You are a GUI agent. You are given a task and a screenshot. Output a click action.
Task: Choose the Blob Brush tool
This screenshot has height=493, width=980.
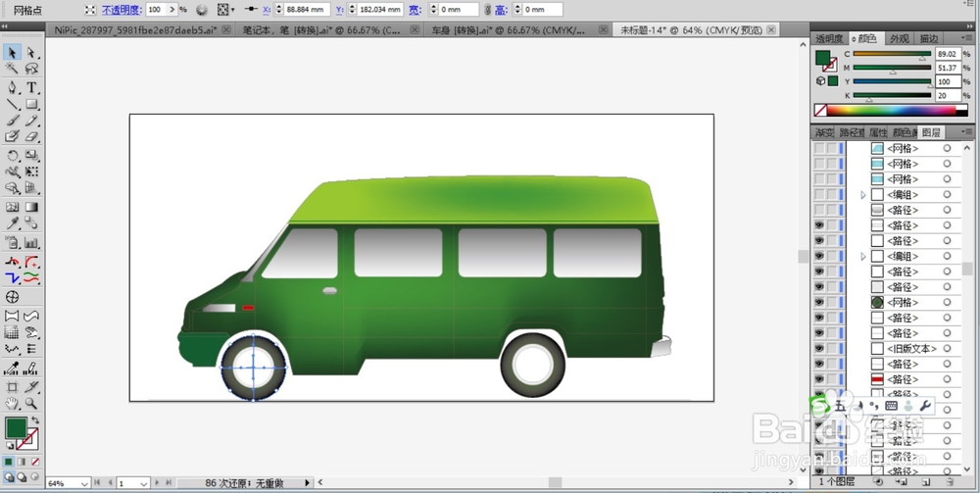13,136
